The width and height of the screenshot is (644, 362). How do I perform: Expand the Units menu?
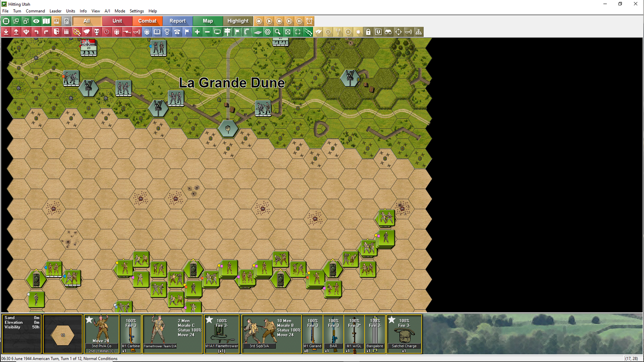pyautogui.click(x=70, y=11)
